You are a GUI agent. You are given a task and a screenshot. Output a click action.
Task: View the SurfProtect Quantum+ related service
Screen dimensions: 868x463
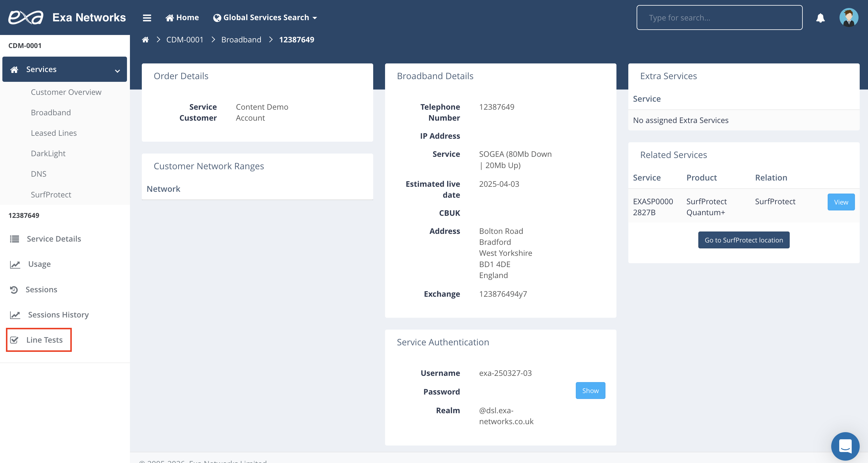[841, 202]
